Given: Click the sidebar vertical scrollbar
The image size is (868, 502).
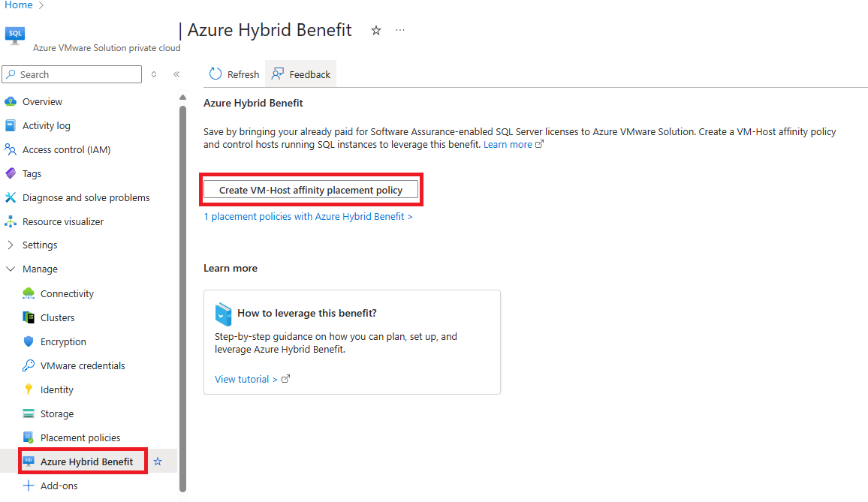Looking at the screenshot, I should click(182, 299).
